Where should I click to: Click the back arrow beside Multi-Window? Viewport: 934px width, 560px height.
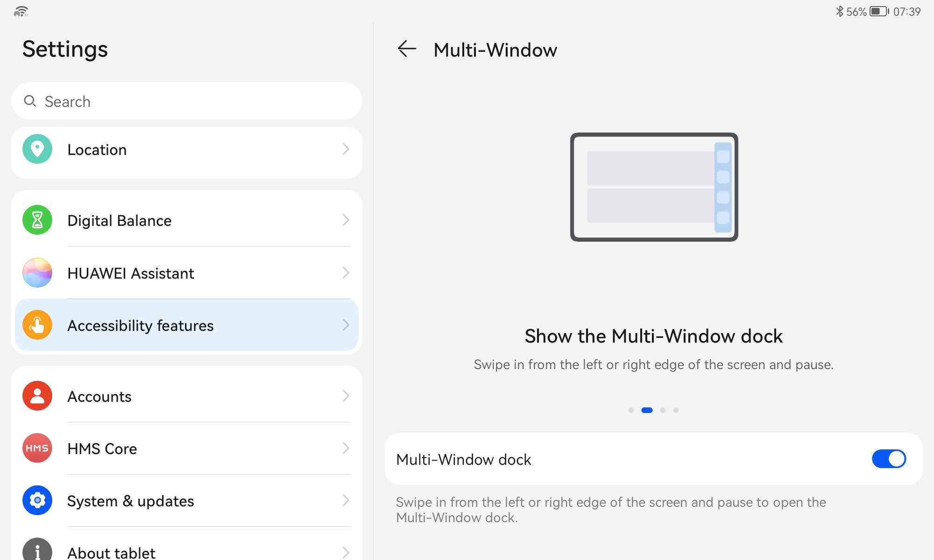(406, 49)
